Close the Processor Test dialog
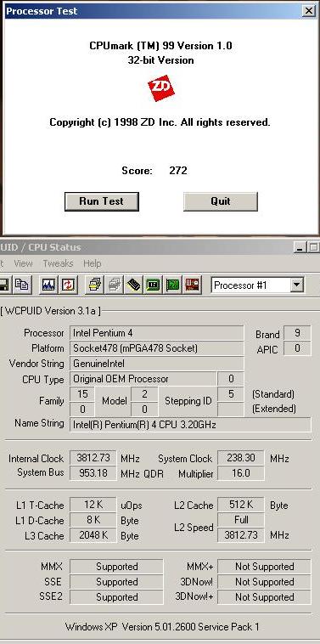This screenshot has height=644, width=320. click(x=308, y=11)
